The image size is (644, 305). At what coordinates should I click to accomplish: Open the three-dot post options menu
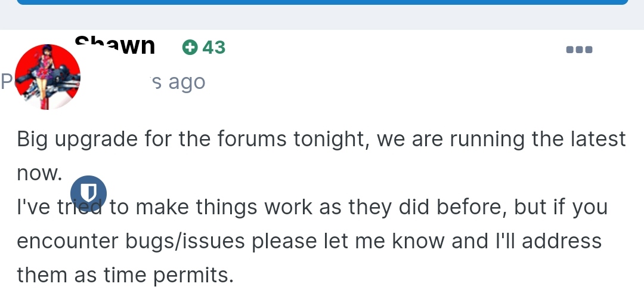pyautogui.click(x=579, y=50)
